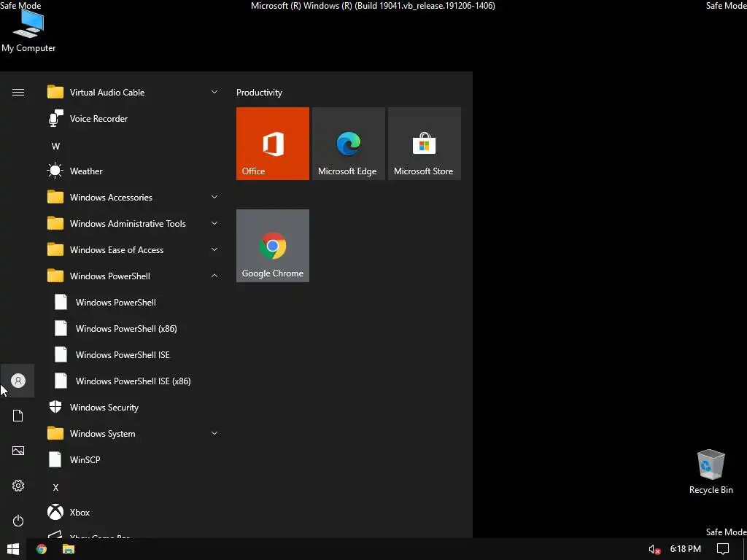Open Windows PowerShell (x86) entry
The height and width of the screenshot is (560, 747).
tap(133, 329)
